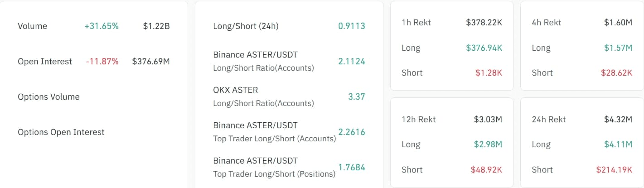
Task: Click the Options Volume label
Action: [48, 97]
